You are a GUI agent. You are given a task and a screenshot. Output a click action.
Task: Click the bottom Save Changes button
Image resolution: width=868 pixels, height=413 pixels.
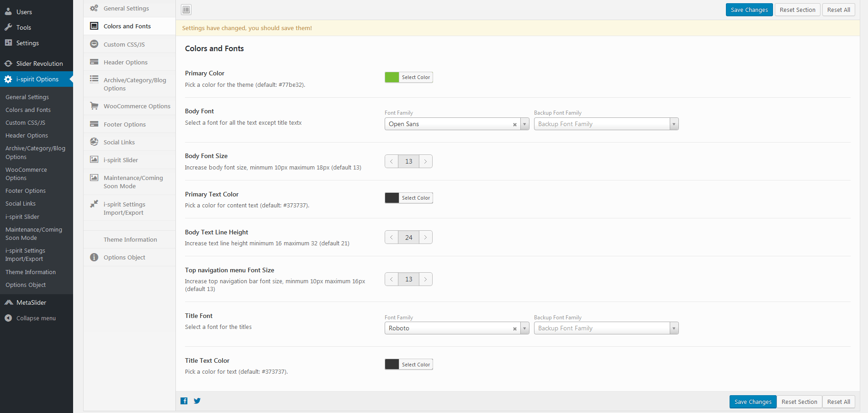[753, 402]
